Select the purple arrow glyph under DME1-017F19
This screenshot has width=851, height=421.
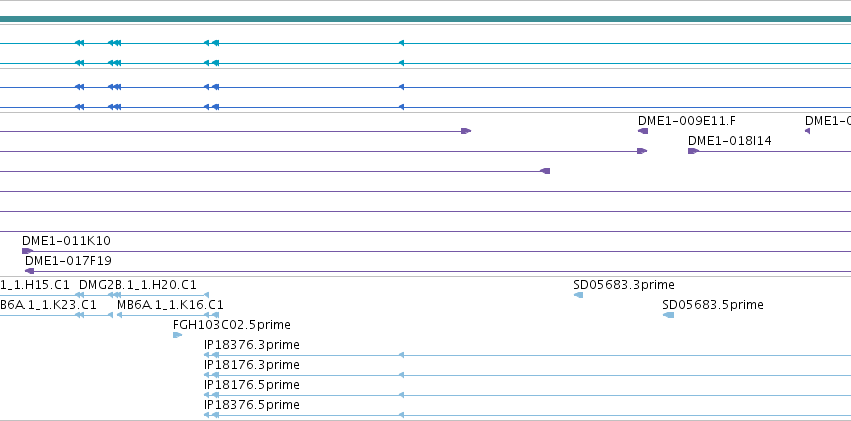[x=30, y=271]
